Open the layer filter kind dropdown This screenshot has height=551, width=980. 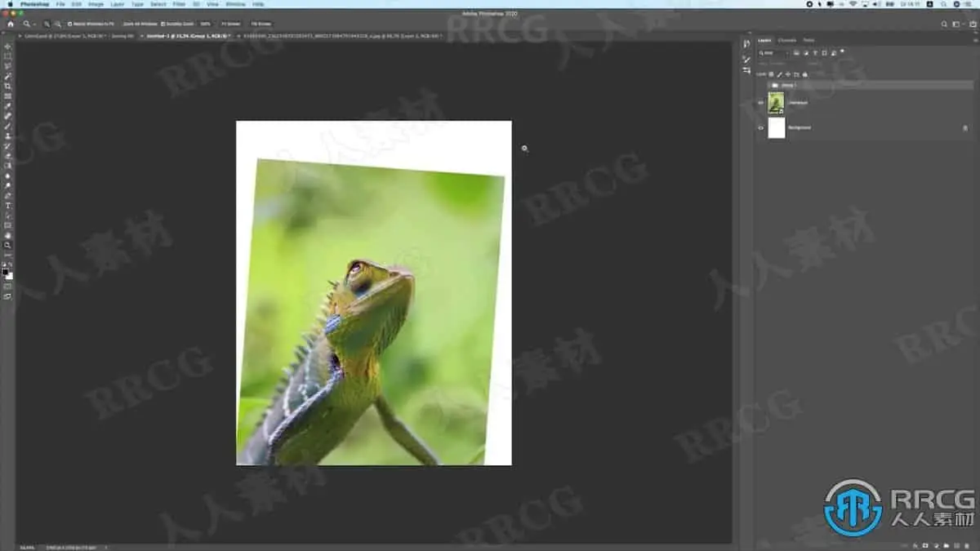(773, 53)
